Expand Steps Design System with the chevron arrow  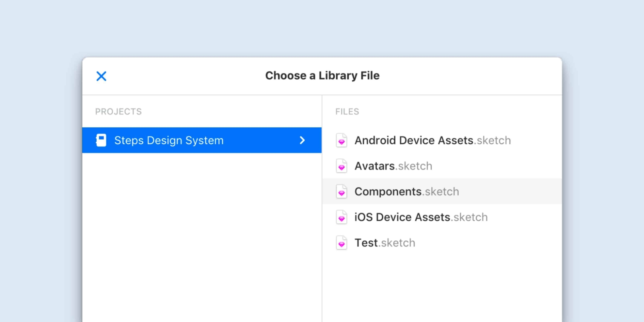tap(302, 140)
